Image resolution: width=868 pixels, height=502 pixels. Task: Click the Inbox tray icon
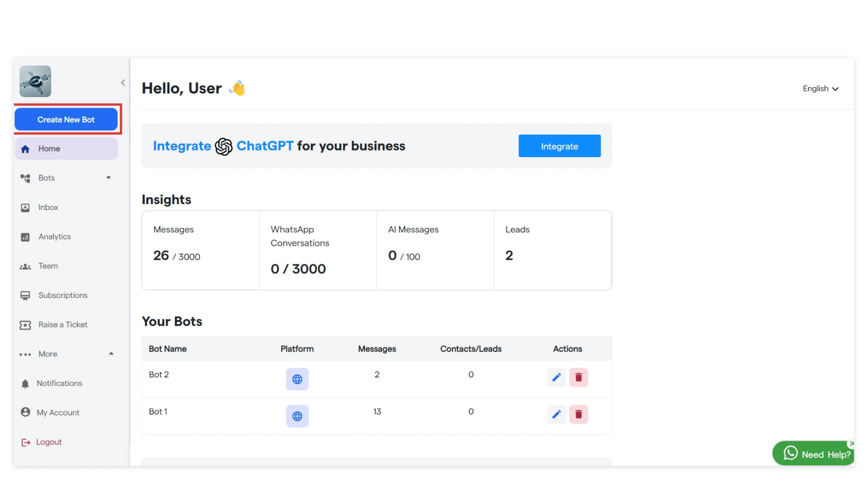pos(26,208)
